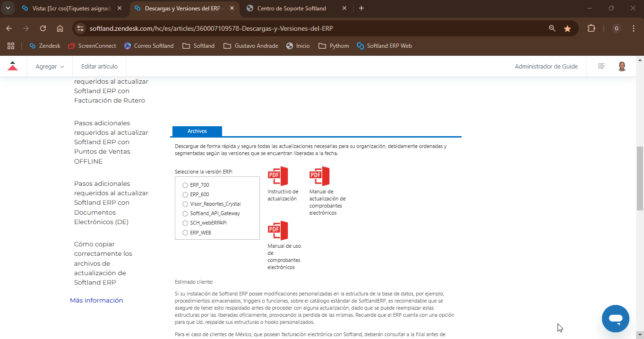The height and width of the screenshot is (339, 644).
Task: Open the Correo Softland bookmark
Action: 149,46
